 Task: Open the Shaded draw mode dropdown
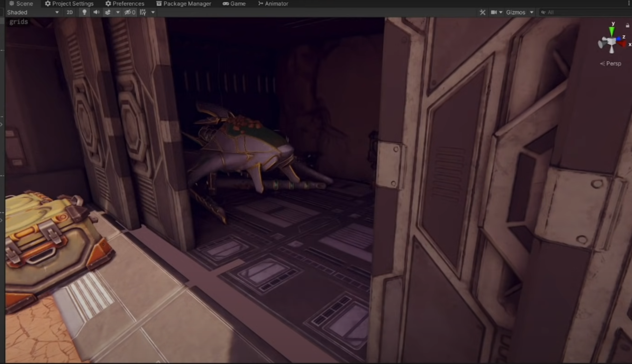tap(33, 12)
